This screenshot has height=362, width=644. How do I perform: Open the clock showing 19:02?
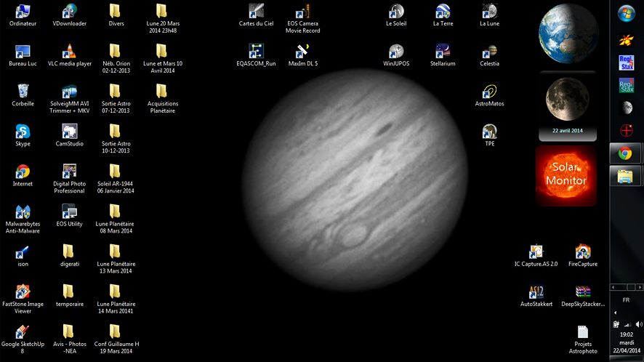point(627,342)
